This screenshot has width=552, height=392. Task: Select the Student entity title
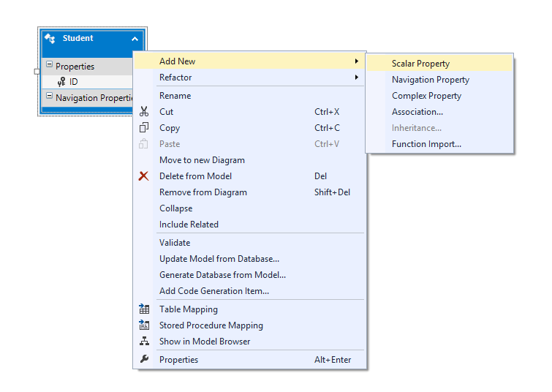tap(77, 38)
